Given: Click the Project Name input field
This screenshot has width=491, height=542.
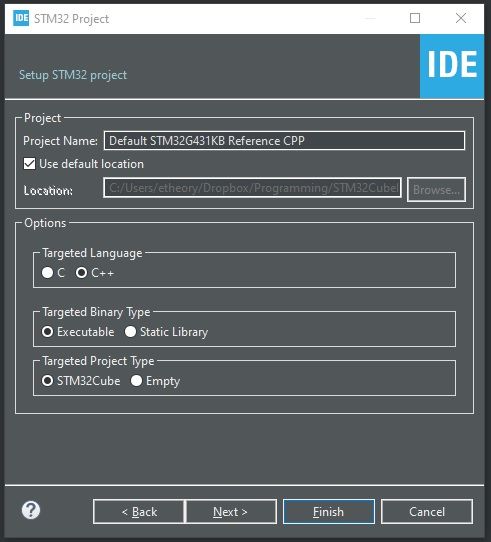Looking at the screenshot, I should (x=284, y=141).
